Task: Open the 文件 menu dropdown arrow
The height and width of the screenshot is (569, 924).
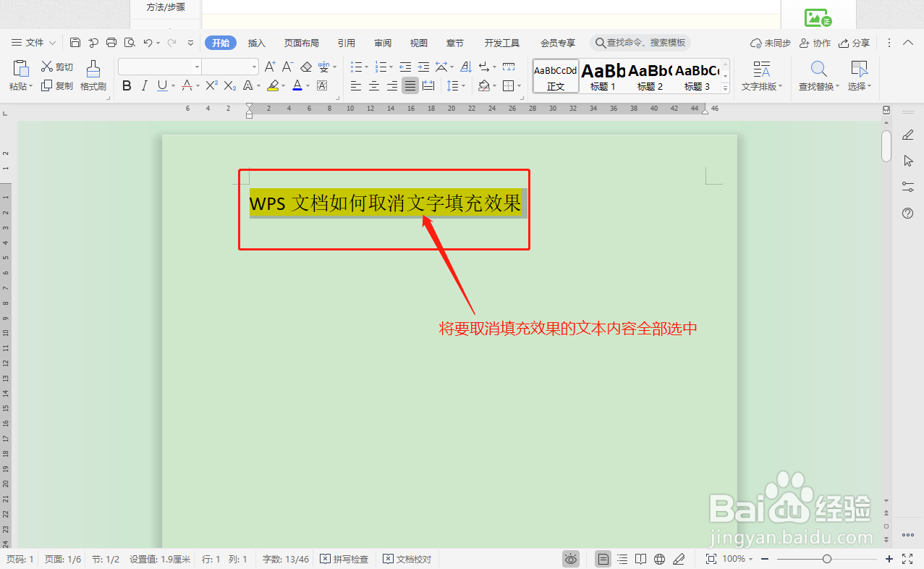Action: point(52,43)
